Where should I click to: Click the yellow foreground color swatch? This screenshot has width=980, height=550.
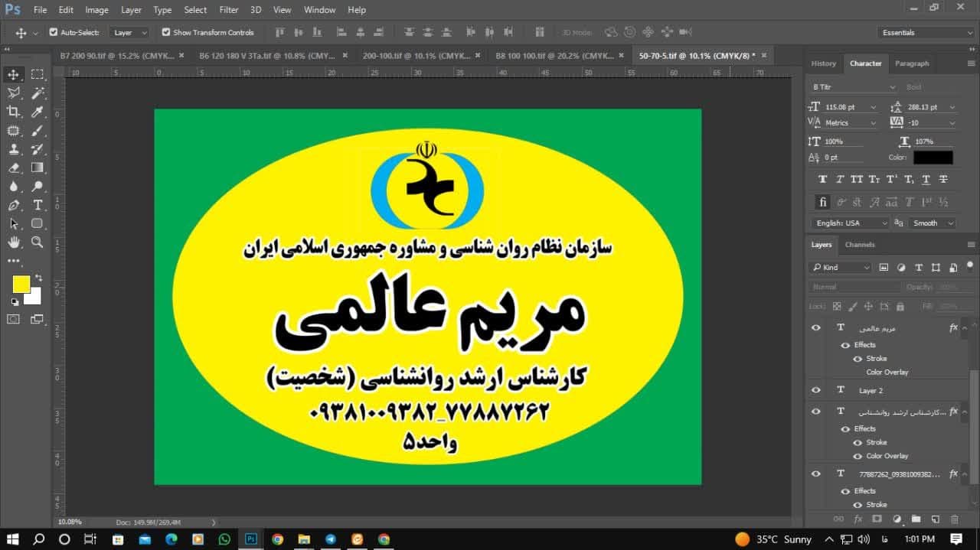point(21,284)
